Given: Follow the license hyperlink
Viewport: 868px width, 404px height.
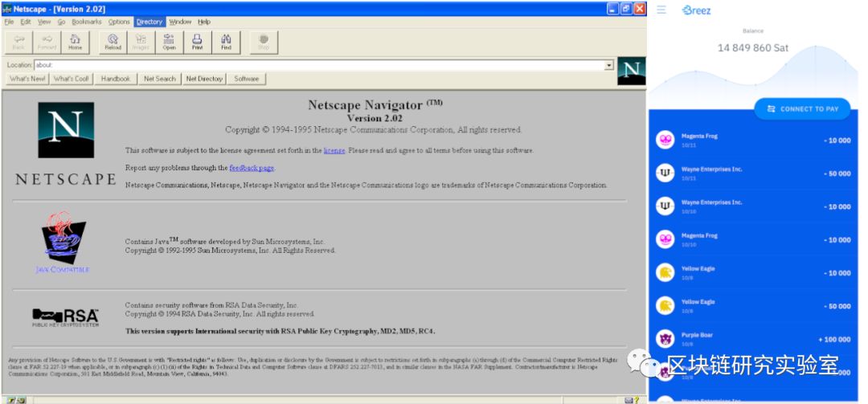Looking at the screenshot, I should tap(334, 150).
